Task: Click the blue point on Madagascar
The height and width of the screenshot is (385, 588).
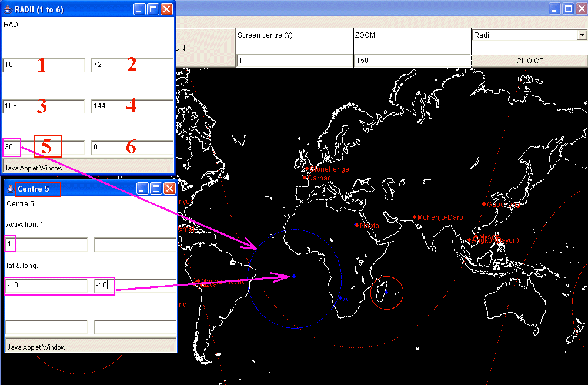Action: pos(386,292)
